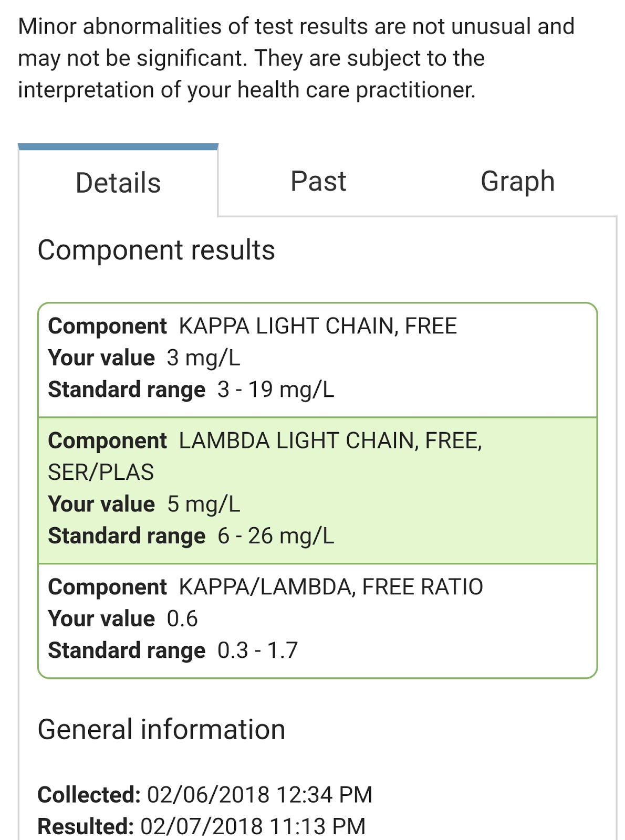Switch to the Details tab
The width and height of the screenshot is (625, 840).
118,183
